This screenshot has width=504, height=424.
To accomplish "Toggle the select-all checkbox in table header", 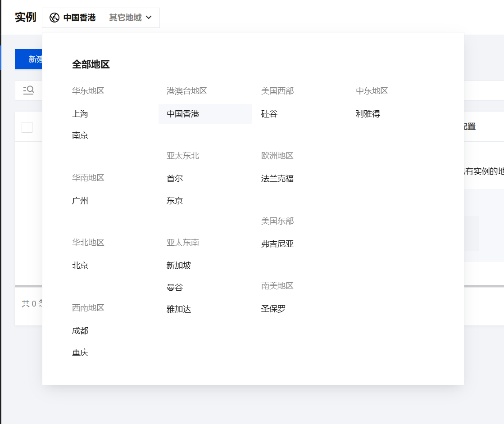I will (x=27, y=127).
